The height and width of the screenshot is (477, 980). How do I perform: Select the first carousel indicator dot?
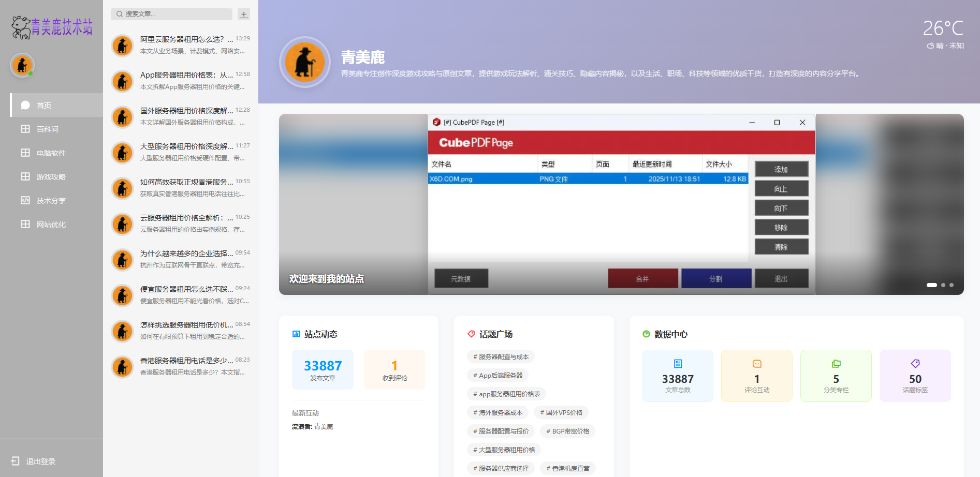pos(932,285)
